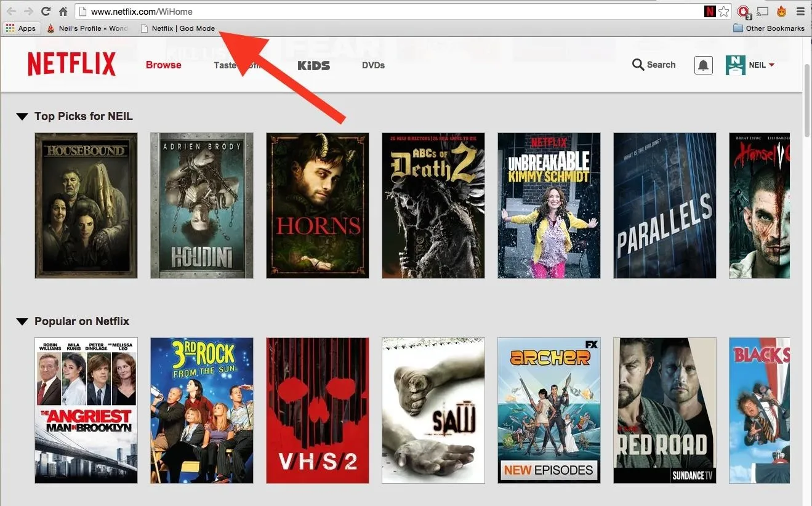Switch to the KiDS section
The width and height of the screenshot is (812, 506).
pos(313,65)
